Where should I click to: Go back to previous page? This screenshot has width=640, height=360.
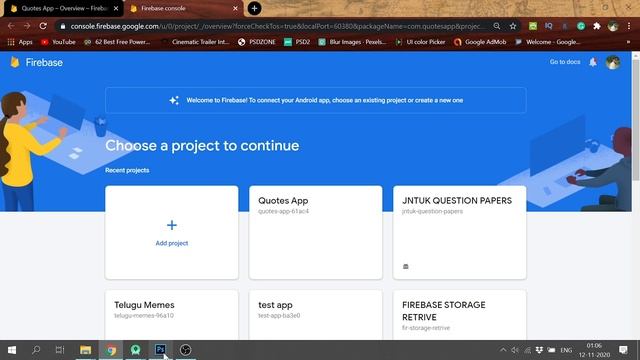coord(11,26)
